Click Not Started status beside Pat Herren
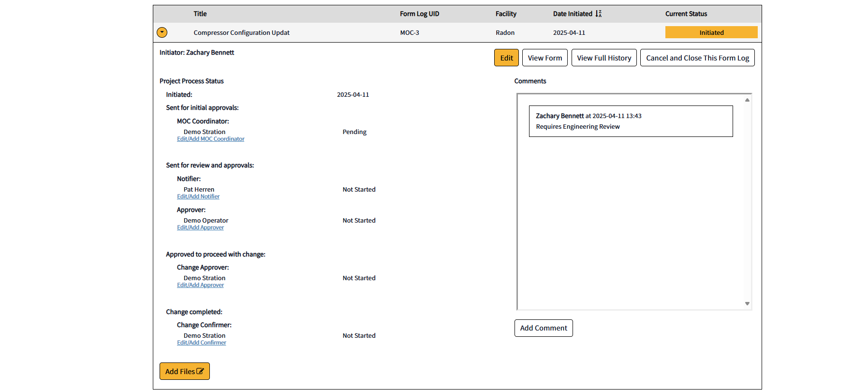The image size is (868, 391). [359, 189]
